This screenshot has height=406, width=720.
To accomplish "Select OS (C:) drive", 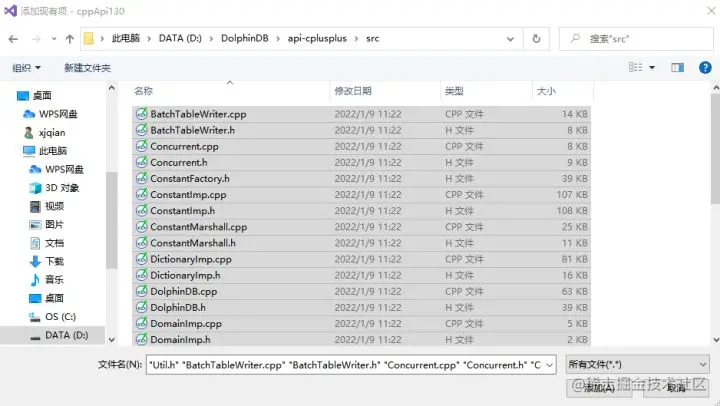I will [x=52, y=316].
